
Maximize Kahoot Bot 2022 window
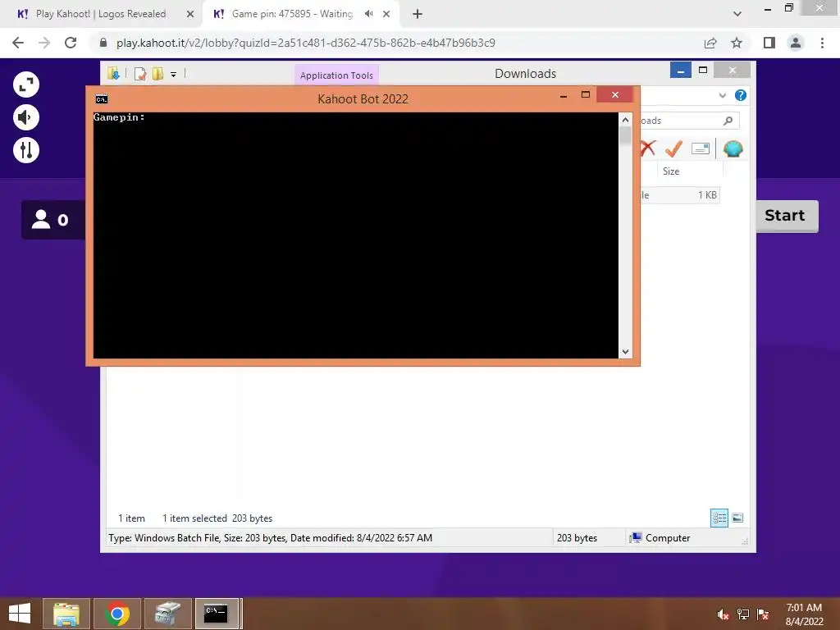pyautogui.click(x=586, y=95)
